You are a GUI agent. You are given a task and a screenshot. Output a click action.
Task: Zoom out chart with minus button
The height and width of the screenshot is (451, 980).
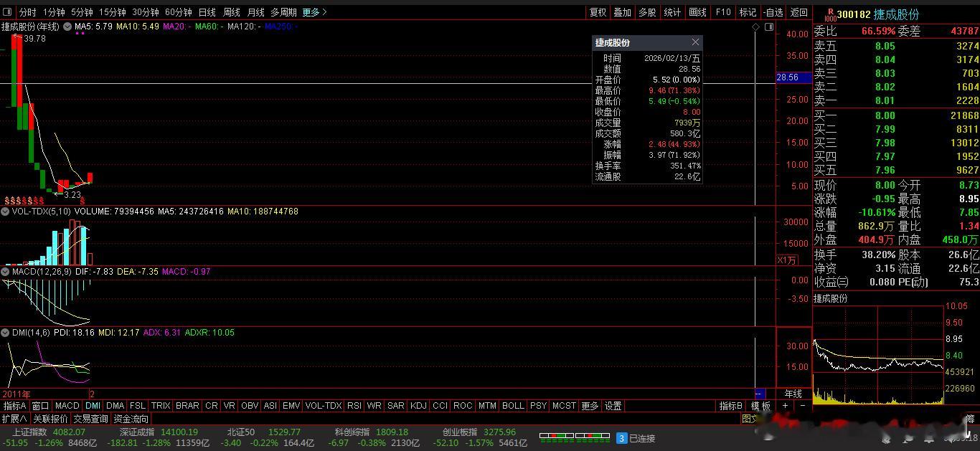802,406
